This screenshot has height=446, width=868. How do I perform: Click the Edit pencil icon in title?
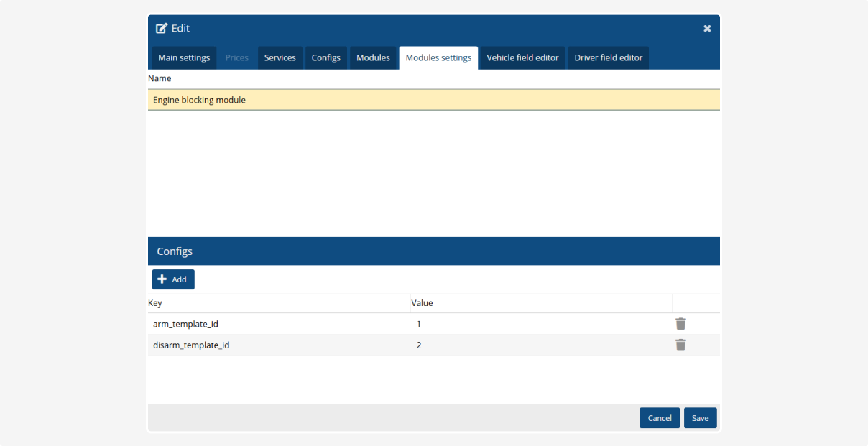[162, 29]
